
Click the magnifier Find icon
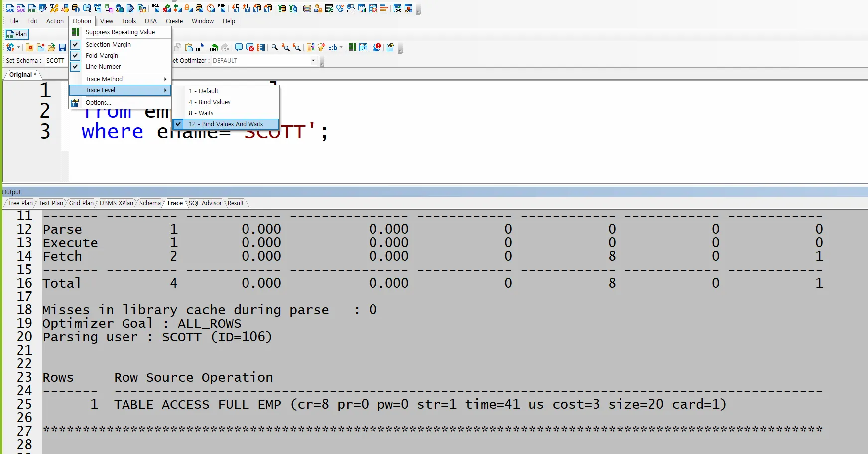click(x=274, y=47)
